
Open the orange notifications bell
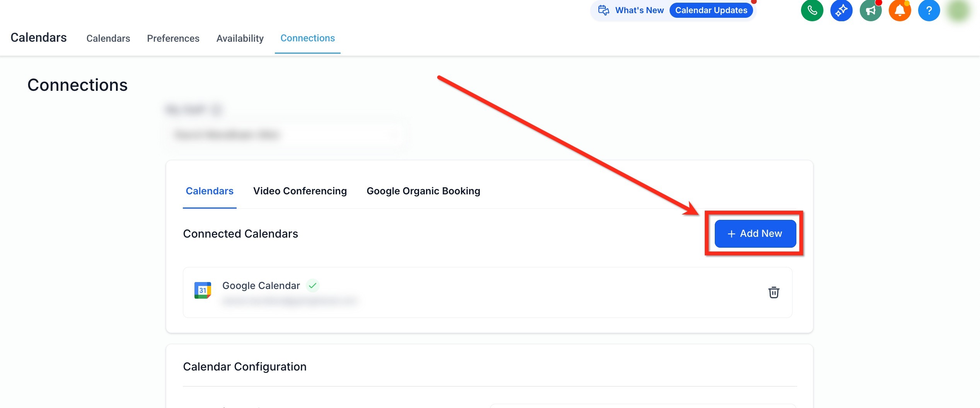(900, 10)
